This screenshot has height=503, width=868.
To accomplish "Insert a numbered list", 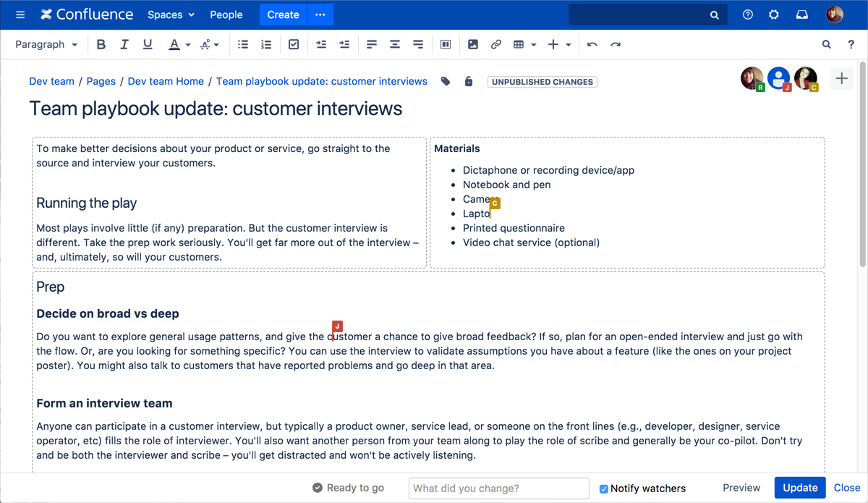I will click(x=266, y=44).
